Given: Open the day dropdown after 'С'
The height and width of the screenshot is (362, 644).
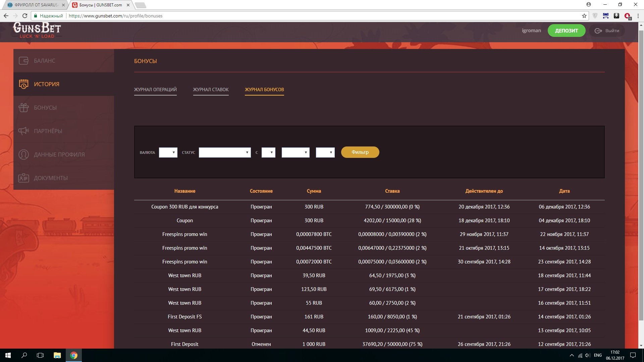Looking at the screenshot, I should coord(268,153).
